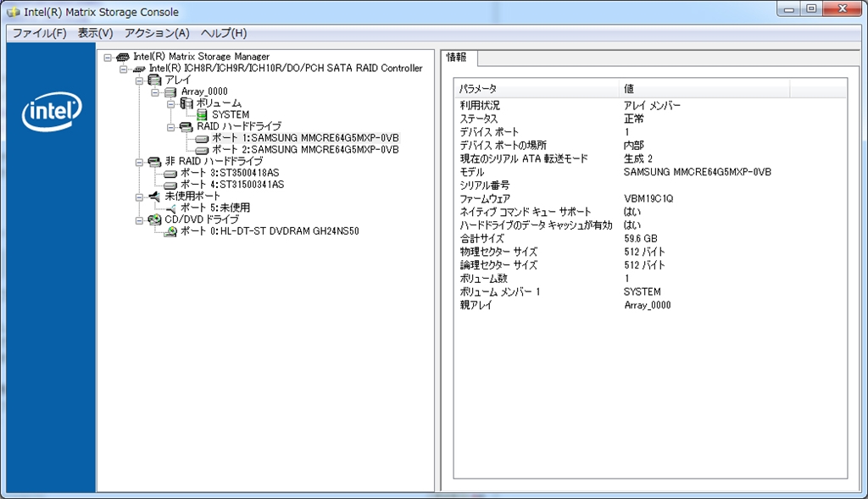Image resolution: width=868 pixels, height=499 pixels.
Task: Collapse the RAID ハードドライブ node
Action: (x=171, y=127)
